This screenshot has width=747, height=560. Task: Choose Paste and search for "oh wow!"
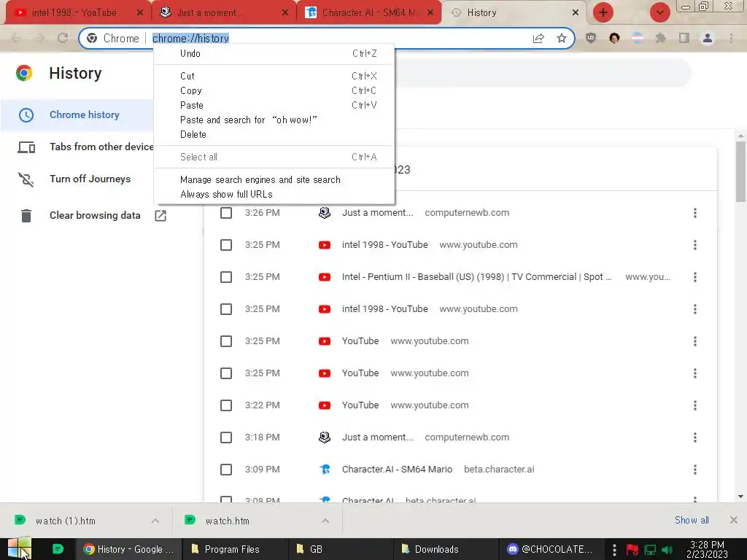[274, 120]
